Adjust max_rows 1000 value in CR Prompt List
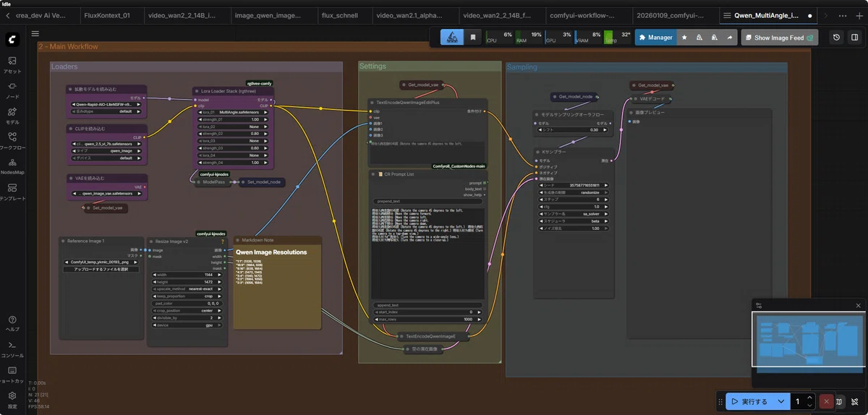The width and height of the screenshot is (868, 415). click(x=427, y=319)
